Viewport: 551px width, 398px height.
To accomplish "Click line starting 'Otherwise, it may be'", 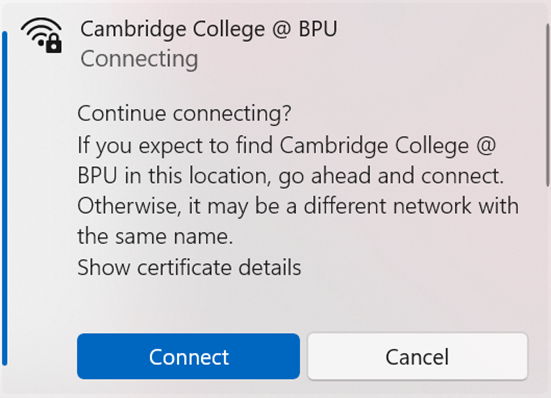I will [x=298, y=205].
